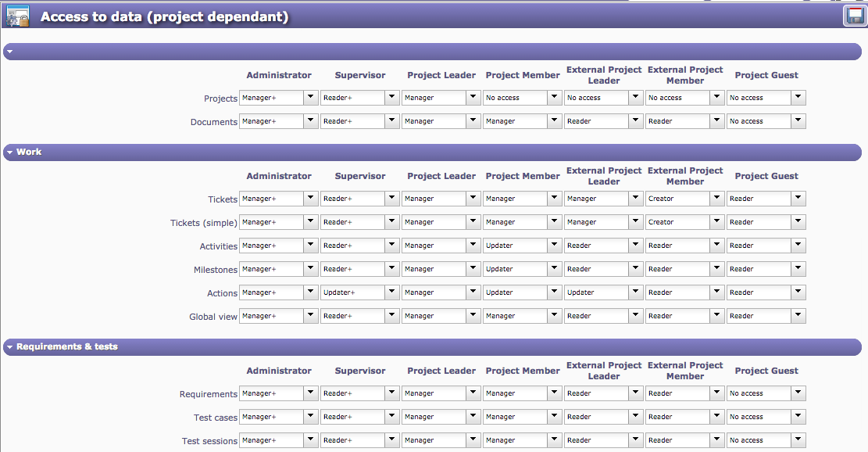Screen dimensions: 868x452
Task: Click the Access to data lock icon
Action: 17,16
